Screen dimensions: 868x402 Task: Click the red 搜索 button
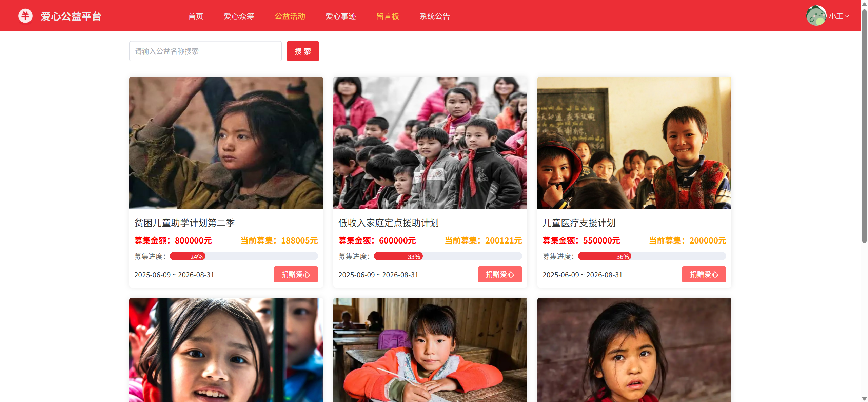[303, 51]
